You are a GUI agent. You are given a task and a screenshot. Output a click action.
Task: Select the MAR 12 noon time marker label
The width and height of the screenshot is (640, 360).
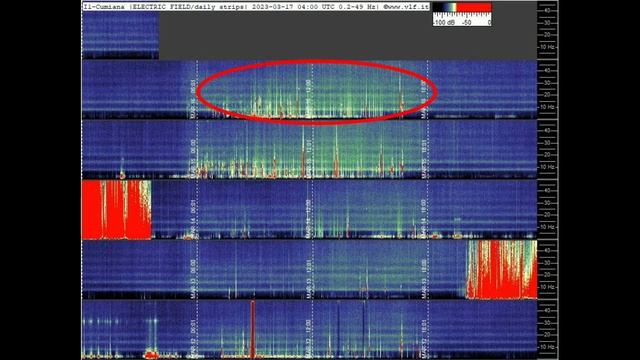point(309,339)
